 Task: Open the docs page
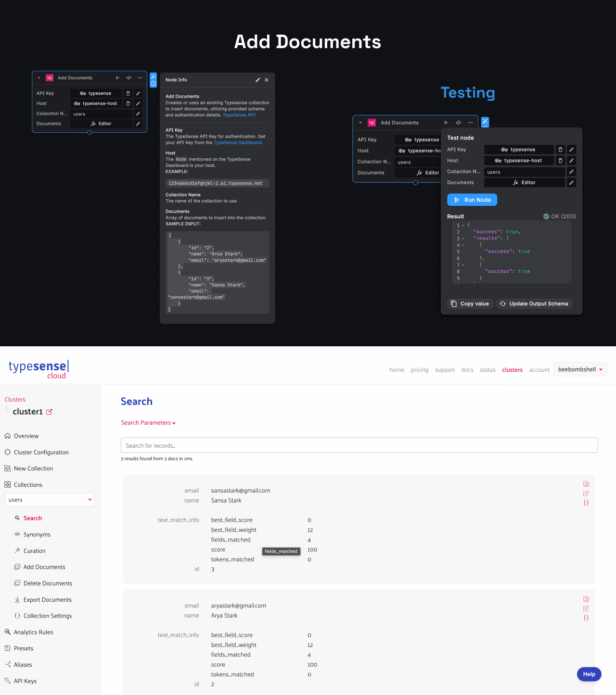[467, 370]
